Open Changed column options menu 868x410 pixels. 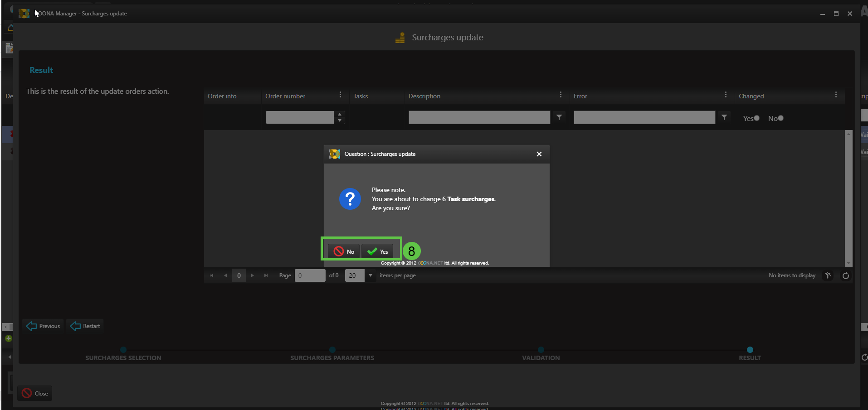point(836,95)
